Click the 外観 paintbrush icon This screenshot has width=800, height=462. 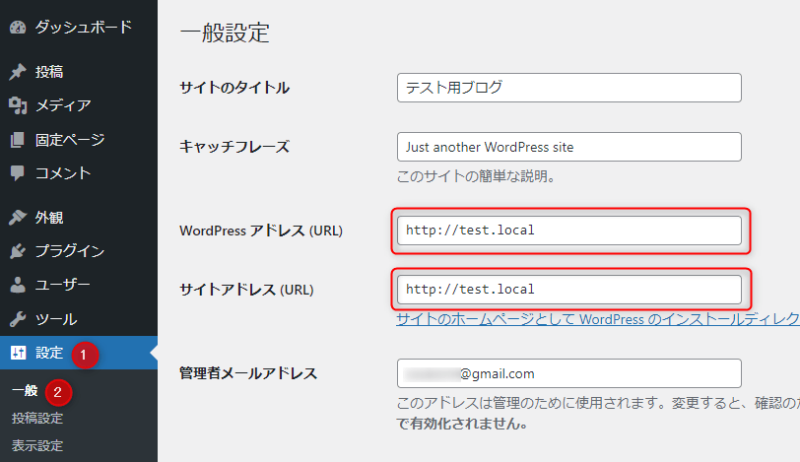point(17,217)
